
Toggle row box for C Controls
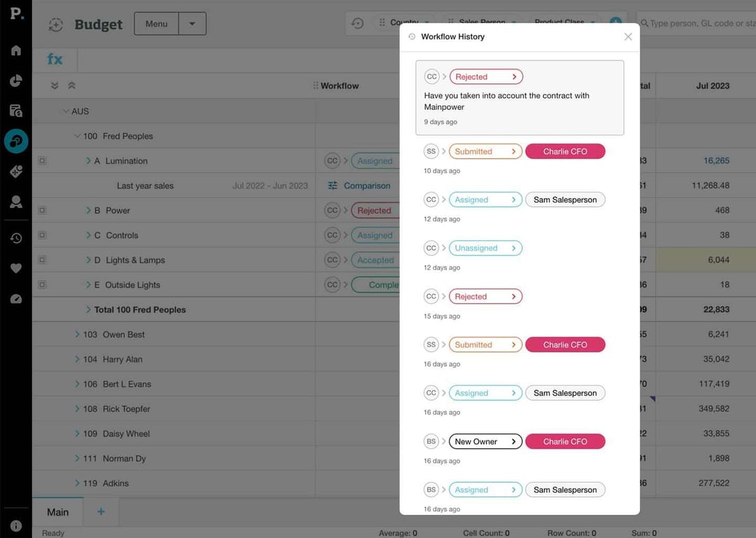click(43, 235)
